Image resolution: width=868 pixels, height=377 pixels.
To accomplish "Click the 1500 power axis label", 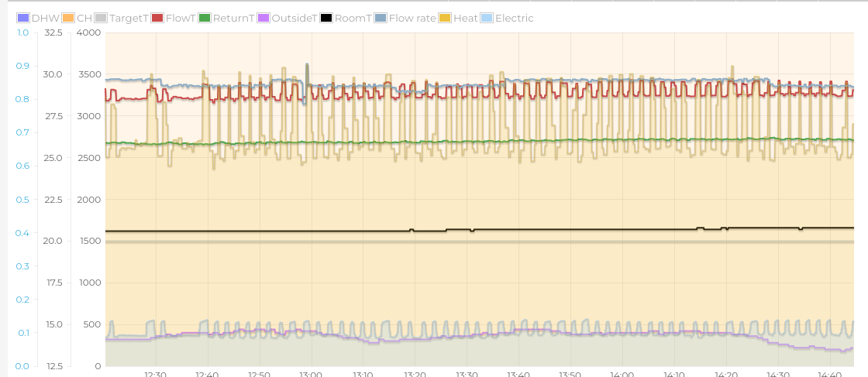I will 88,241.
